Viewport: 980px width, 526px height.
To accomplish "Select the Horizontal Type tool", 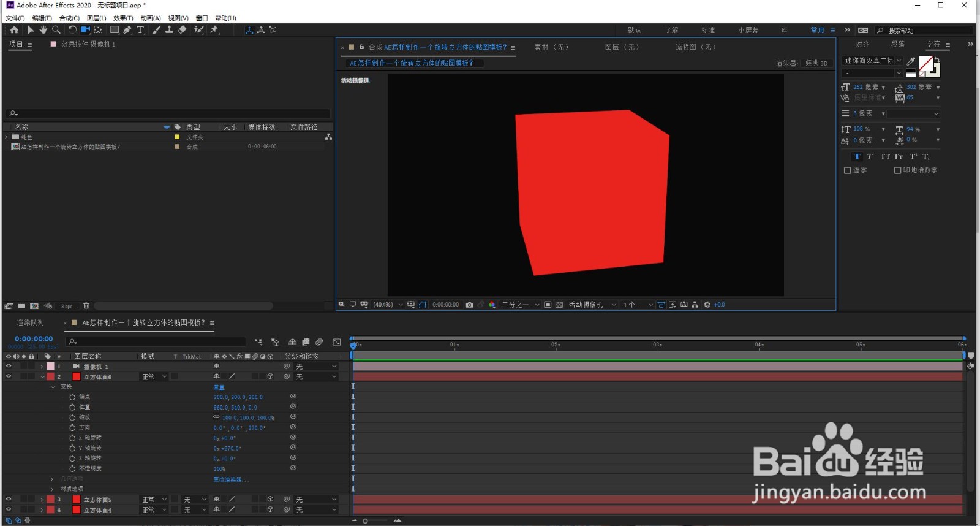I will [140, 29].
